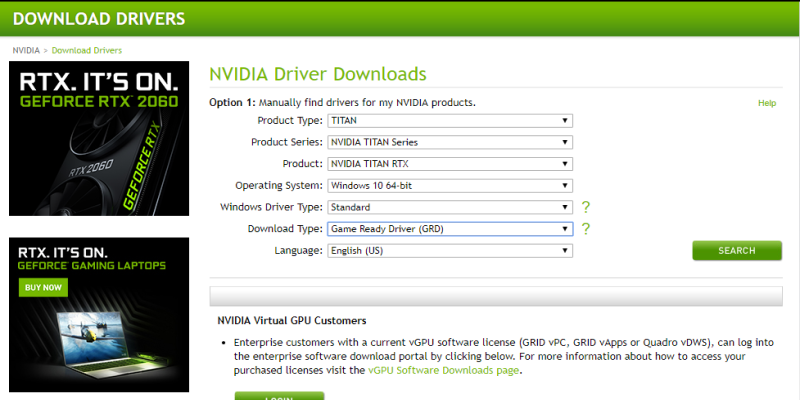Viewport: 800px width, 400px height.
Task: Open the Product Type dropdown showing TITAN
Action: (450, 121)
